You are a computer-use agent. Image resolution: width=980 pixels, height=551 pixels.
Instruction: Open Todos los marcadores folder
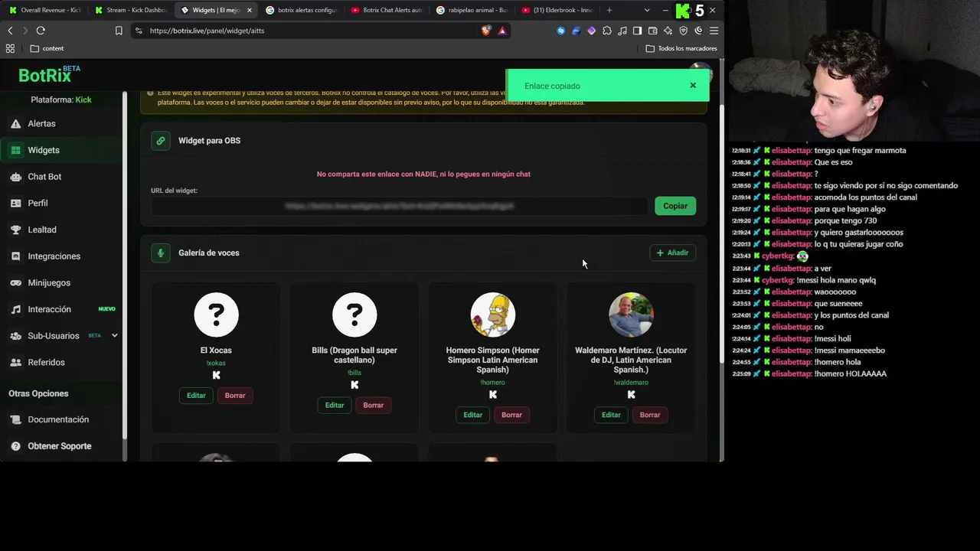[x=681, y=48]
